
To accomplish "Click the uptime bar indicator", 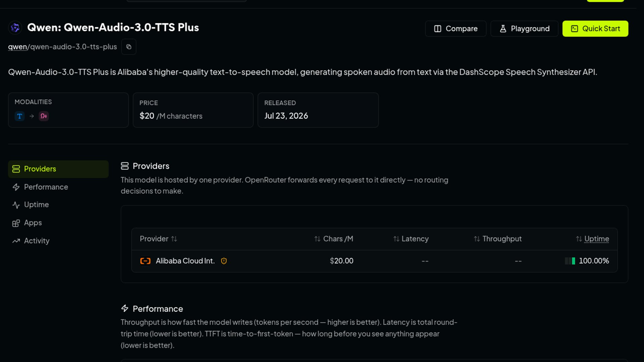I will pos(570,261).
